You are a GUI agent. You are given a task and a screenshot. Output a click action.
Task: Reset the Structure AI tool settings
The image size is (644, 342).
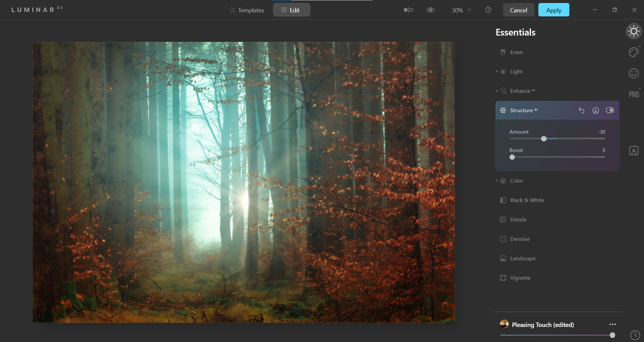pyautogui.click(x=581, y=111)
